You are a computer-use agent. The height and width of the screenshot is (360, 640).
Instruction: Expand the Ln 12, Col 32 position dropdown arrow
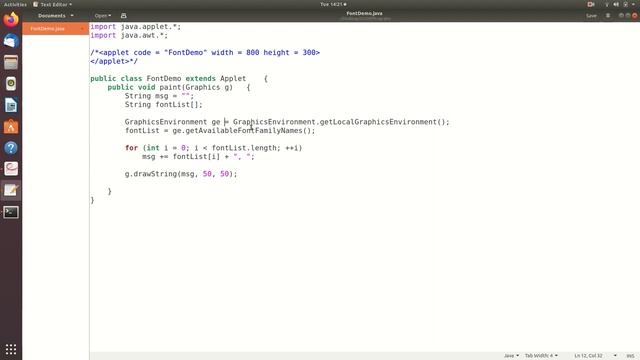pyautogui.click(x=615, y=356)
